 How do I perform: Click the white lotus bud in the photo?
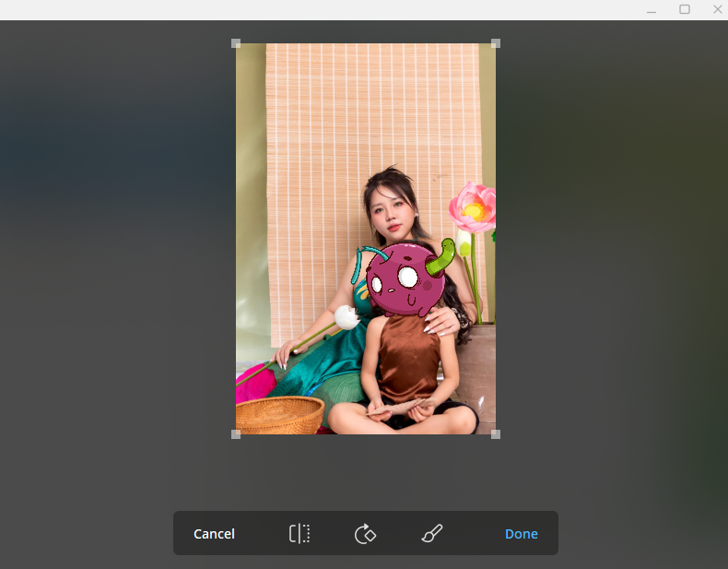(346, 317)
